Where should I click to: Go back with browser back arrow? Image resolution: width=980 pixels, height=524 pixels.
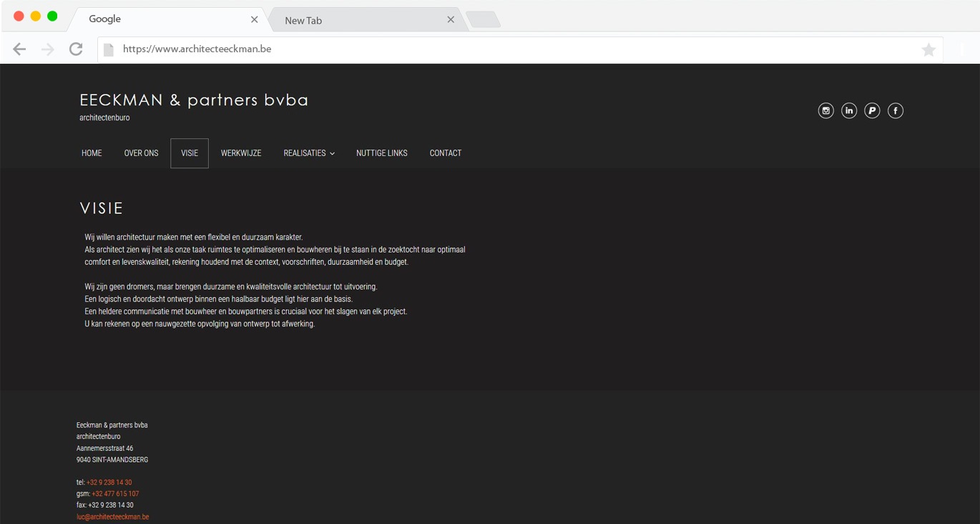click(x=19, y=49)
